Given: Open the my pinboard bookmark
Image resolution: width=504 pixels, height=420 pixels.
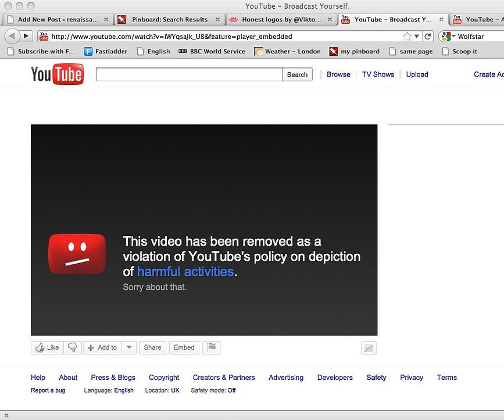Looking at the screenshot, I should pyautogui.click(x=354, y=51).
